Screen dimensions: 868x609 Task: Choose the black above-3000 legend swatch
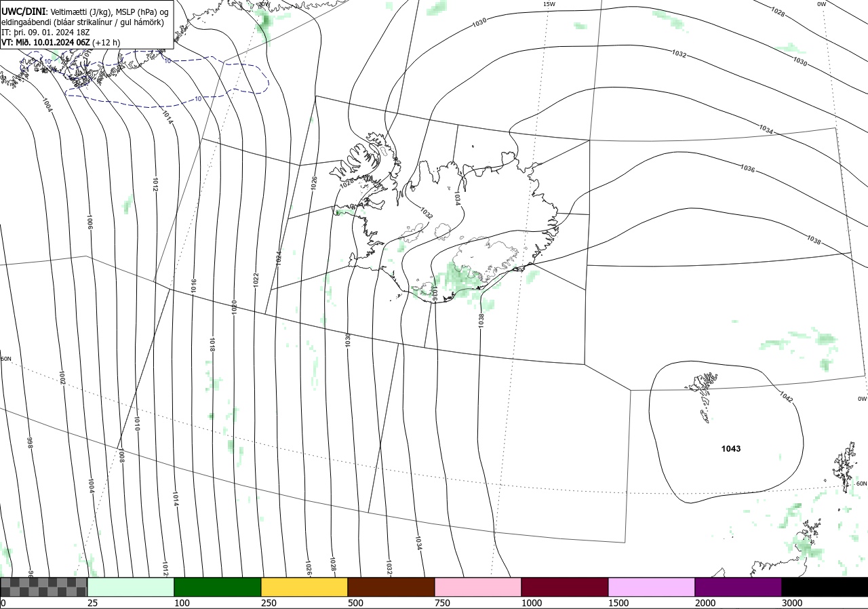(x=825, y=587)
